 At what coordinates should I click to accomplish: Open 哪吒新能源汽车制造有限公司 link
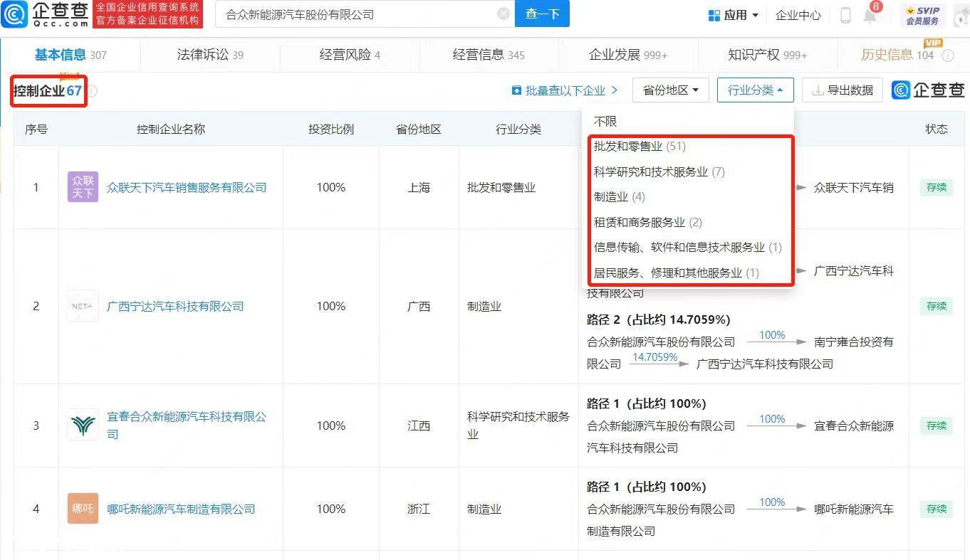click(181, 509)
